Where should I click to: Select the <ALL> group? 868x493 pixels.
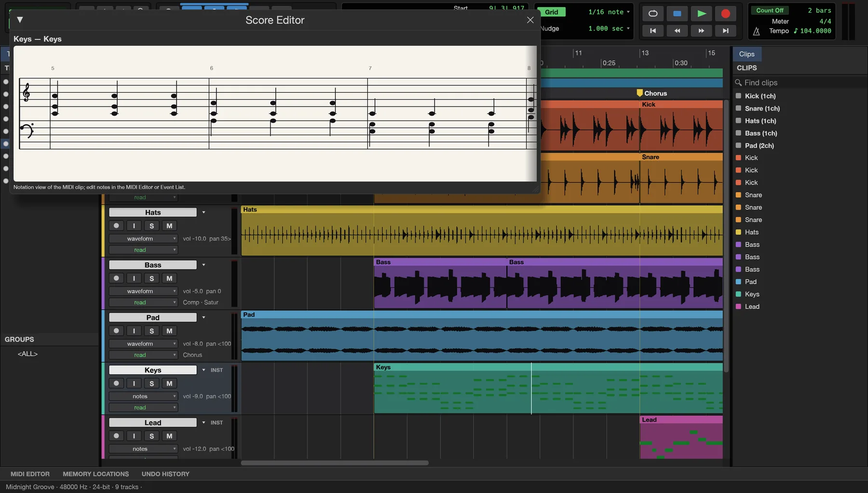[27, 354]
